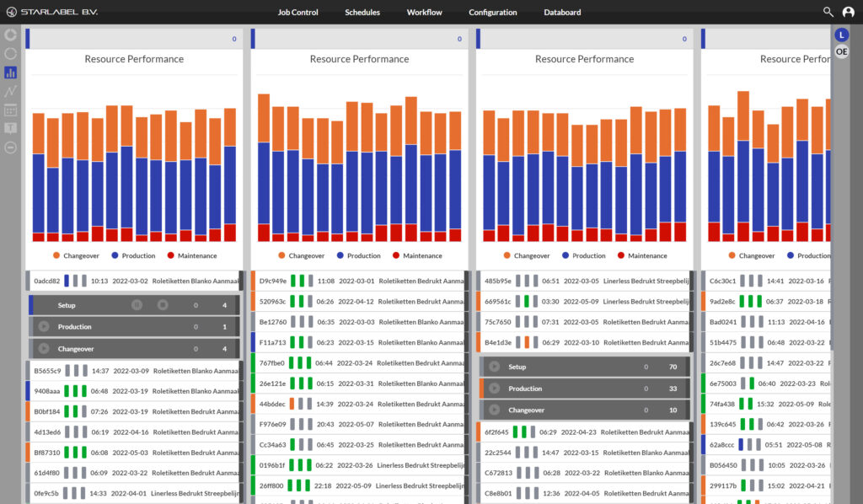Select the line-graph sidebar icon
Viewport: 863px width, 504px height.
(10, 91)
